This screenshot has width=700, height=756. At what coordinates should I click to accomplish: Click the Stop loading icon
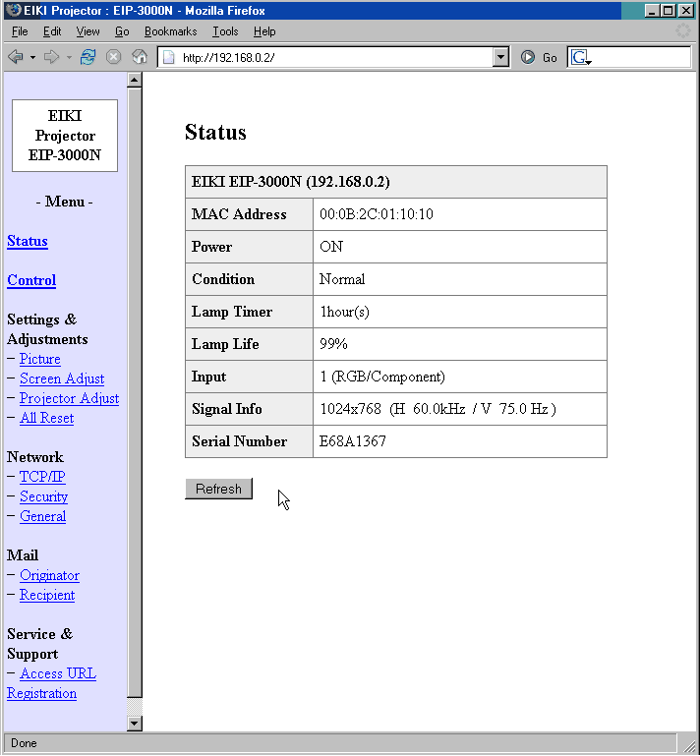pos(113,57)
